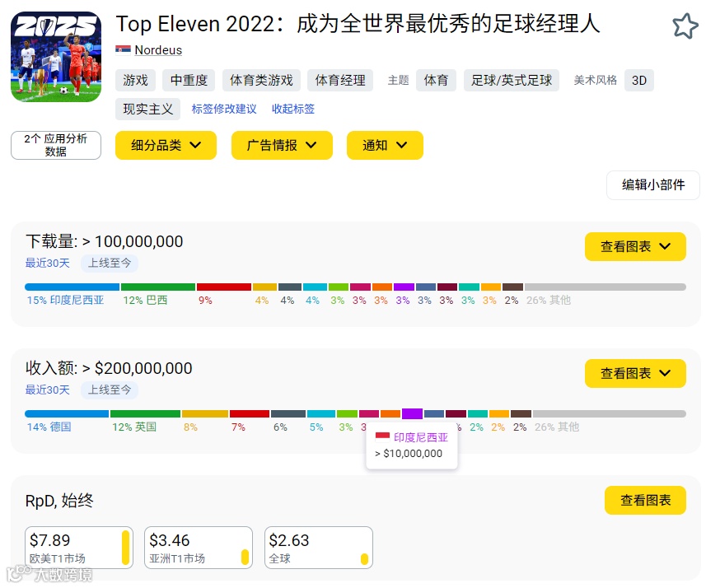Click the 12% 英国 label
This screenshot has height=588, width=706.
coord(134,427)
